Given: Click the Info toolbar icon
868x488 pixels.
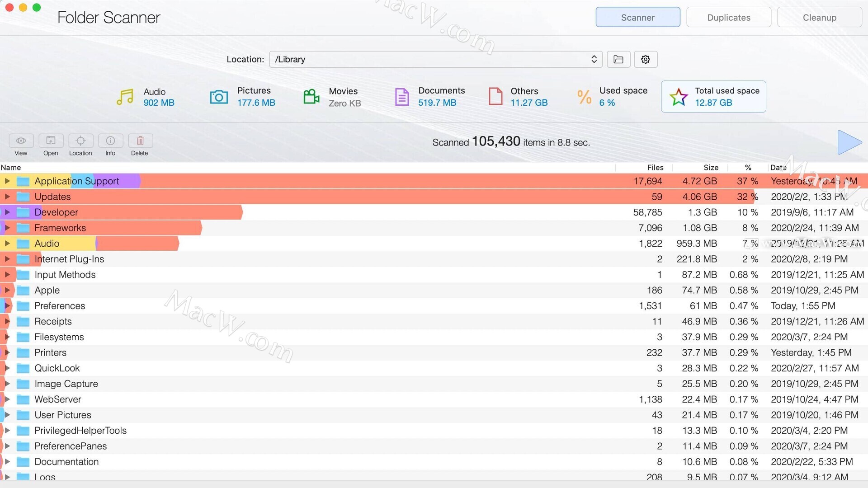Looking at the screenshot, I should pos(110,141).
